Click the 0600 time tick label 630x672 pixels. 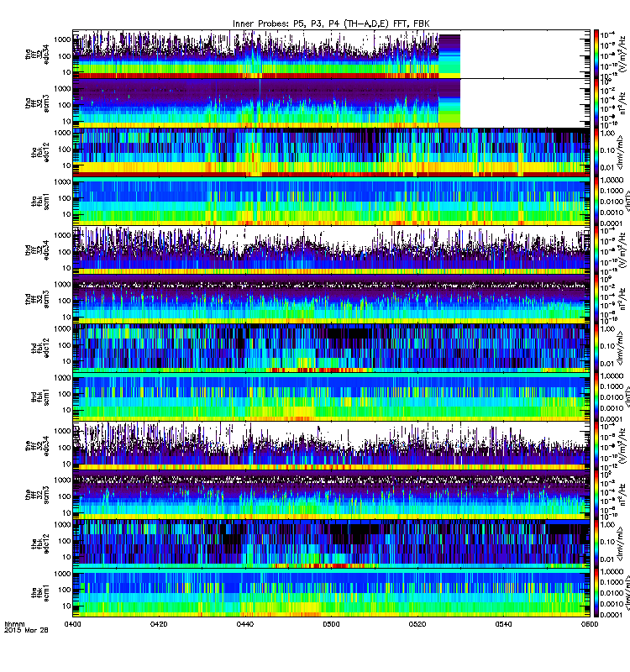point(590,624)
